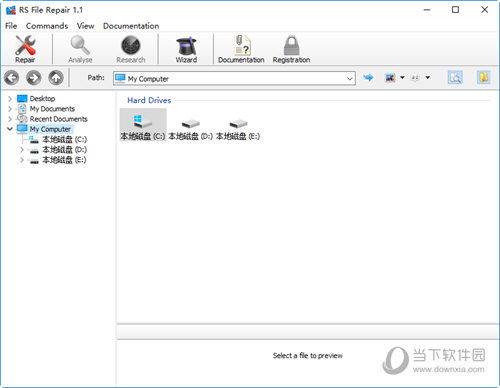Go back with the left arrow
Screen dimensions: 500x388
pos(12,78)
